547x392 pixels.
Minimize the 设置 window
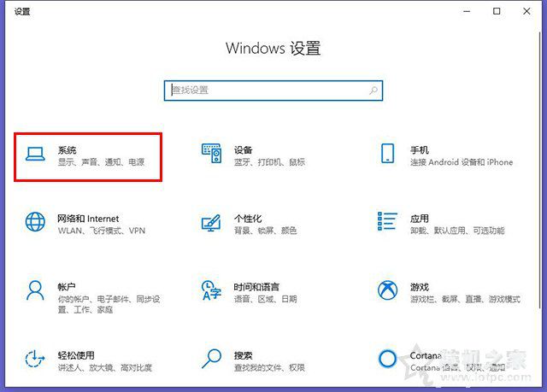[x=467, y=11]
